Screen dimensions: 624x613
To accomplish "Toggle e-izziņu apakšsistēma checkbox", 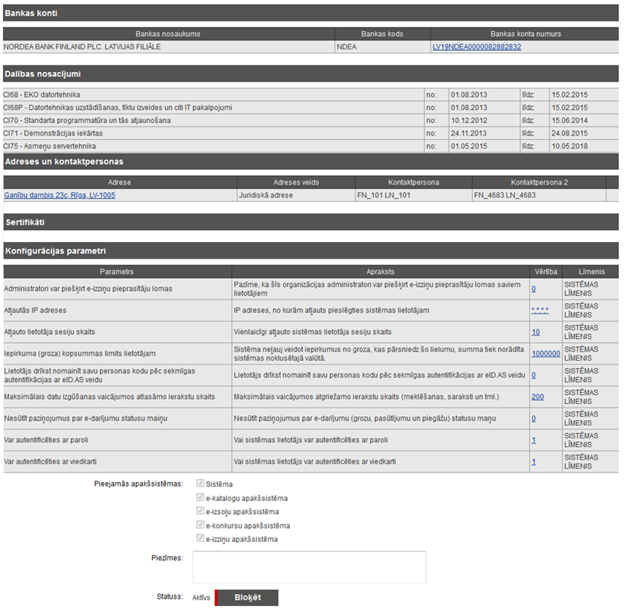I will click(200, 539).
